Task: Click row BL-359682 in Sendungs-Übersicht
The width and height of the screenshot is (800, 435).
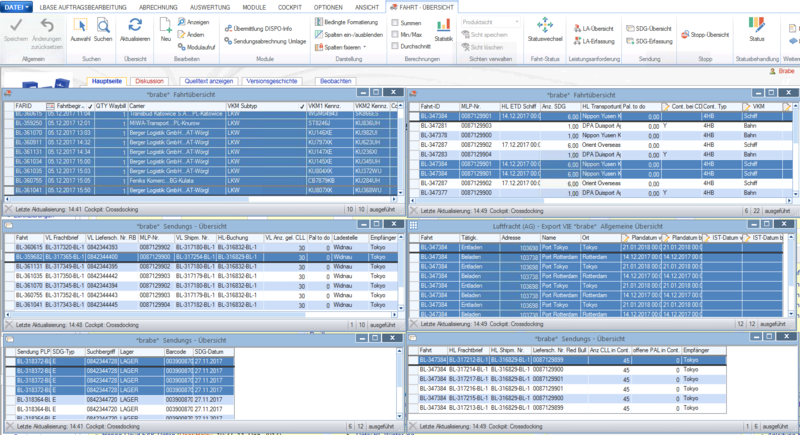Action: [201, 257]
